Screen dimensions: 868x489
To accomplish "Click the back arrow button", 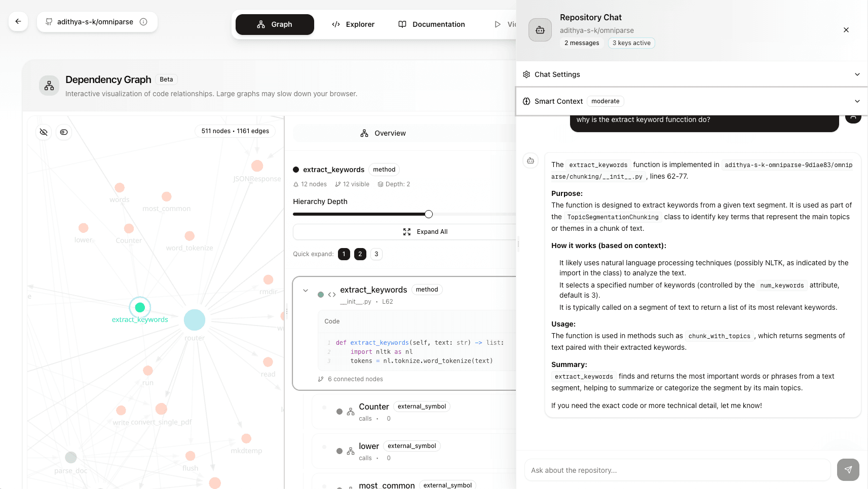I will tap(18, 21).
